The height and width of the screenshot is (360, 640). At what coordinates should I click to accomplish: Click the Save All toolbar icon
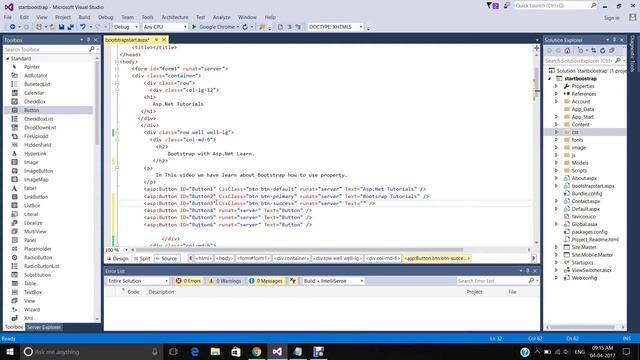[70, 27]
